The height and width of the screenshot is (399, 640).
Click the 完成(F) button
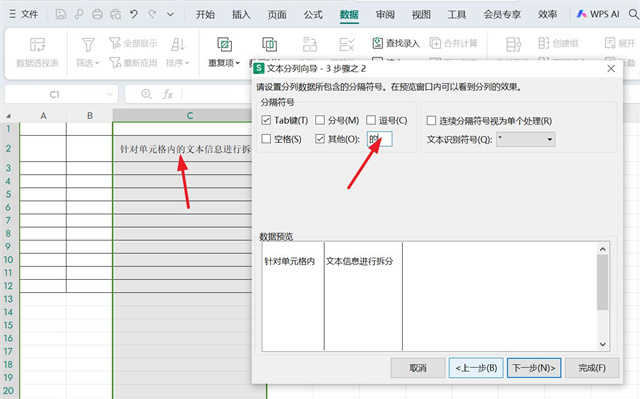coord(592,368)
